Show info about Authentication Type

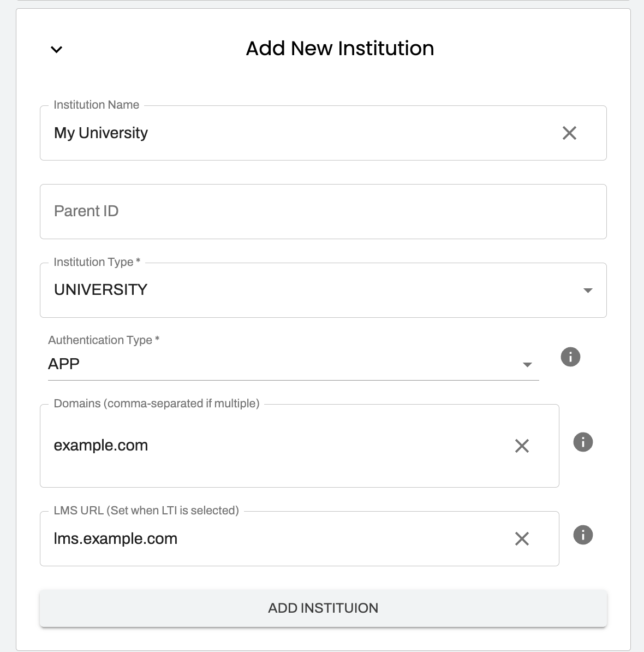570,357
